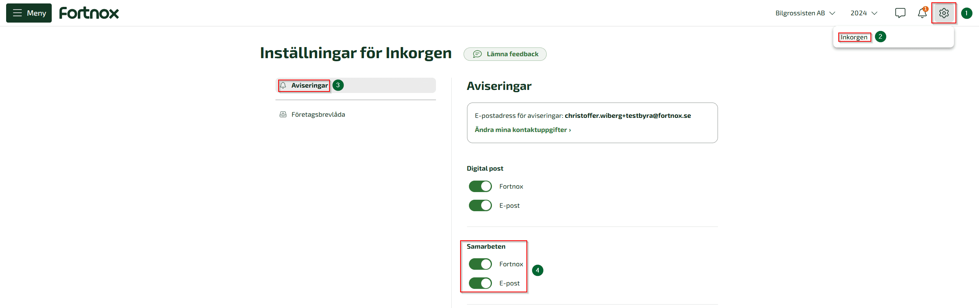Click the notification email address text
Screen dimensions: 980x308
(628, 116)
